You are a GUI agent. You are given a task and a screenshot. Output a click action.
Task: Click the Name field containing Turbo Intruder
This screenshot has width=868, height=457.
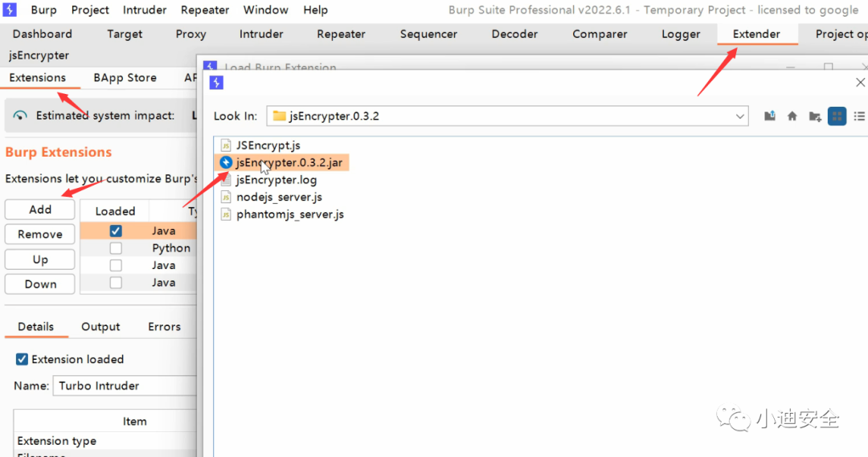click(x=125, y=386)
